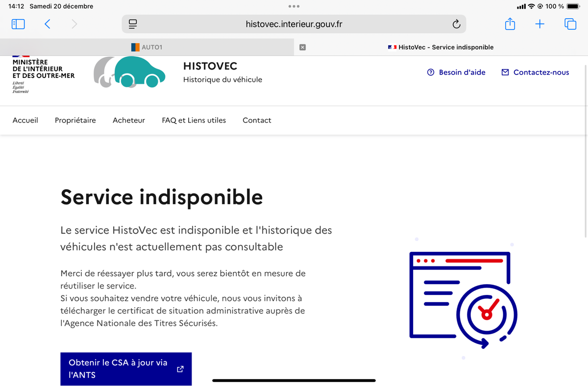Show the tab overview grid
The height and width of the screenshot is (386, 588).
click(570, 24)
